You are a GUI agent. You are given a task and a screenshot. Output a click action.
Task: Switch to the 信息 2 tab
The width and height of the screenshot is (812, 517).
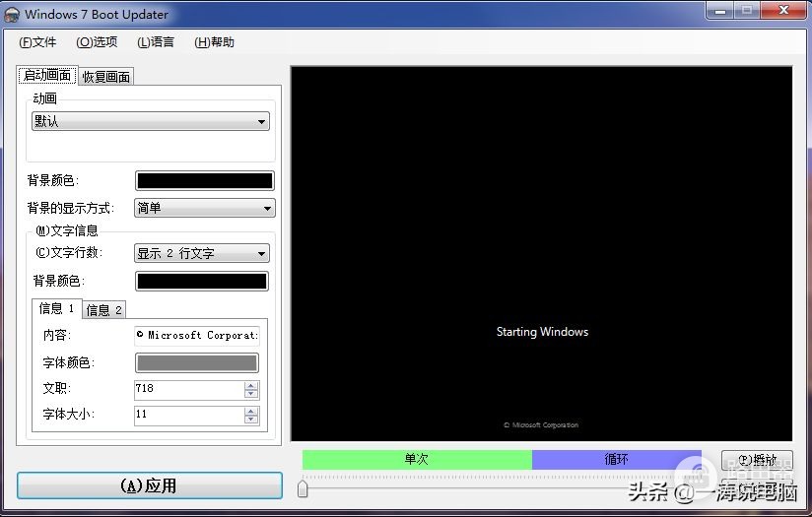tap(104, 310)
